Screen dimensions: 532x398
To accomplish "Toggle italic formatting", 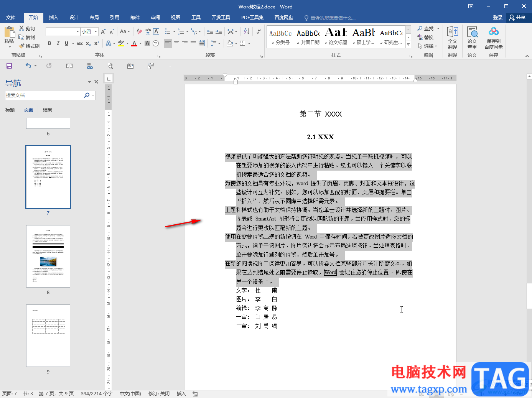I will point(58,43).
